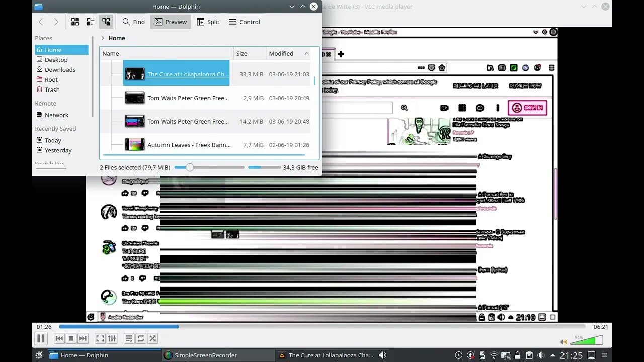Toggle VLC loop mode

coord(141,339)
